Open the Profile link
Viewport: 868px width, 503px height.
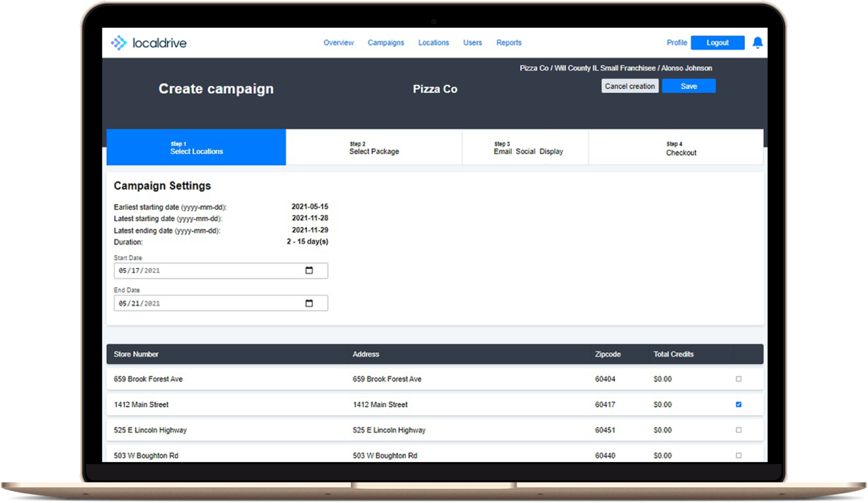[676, 43]
